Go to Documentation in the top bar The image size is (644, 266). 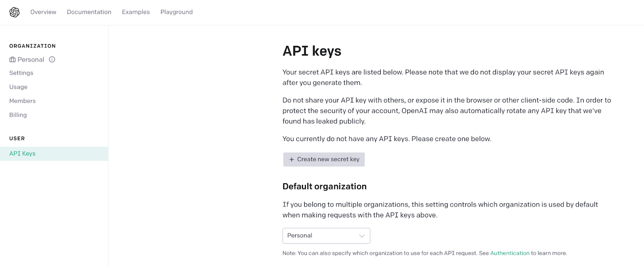(89, 12)
